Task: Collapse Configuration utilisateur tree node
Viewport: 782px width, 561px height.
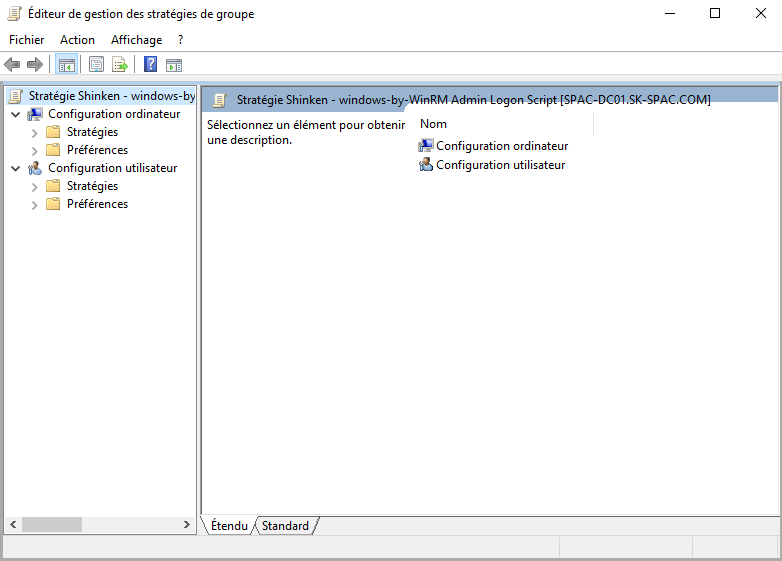Action: click(15, 168)
